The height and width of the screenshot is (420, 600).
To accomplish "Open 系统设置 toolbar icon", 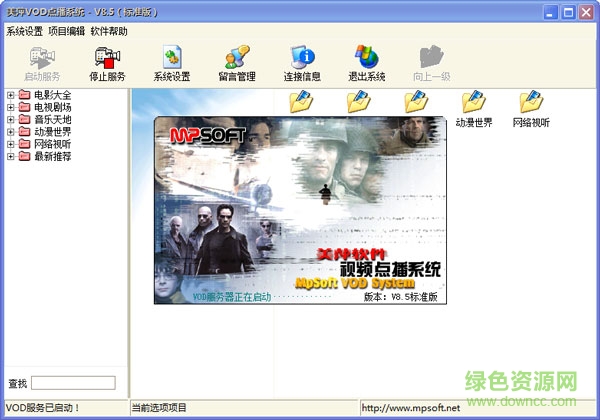I will coord(172,57).
